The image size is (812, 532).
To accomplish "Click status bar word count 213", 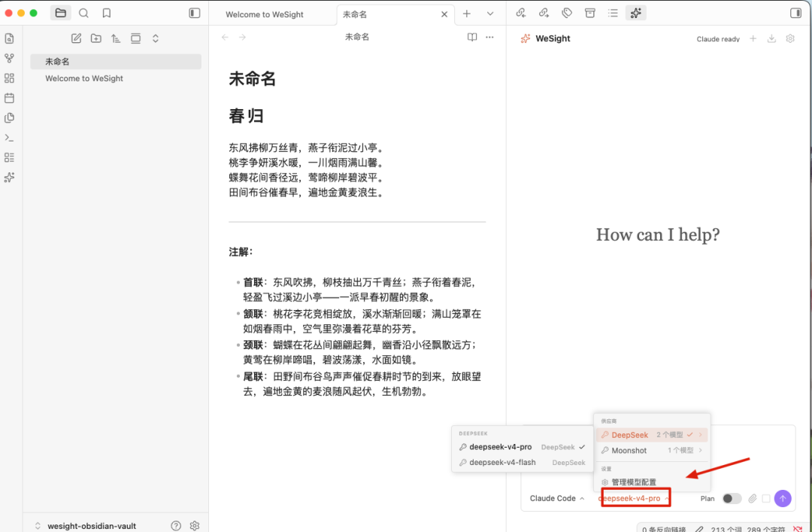I will [726, 529].
